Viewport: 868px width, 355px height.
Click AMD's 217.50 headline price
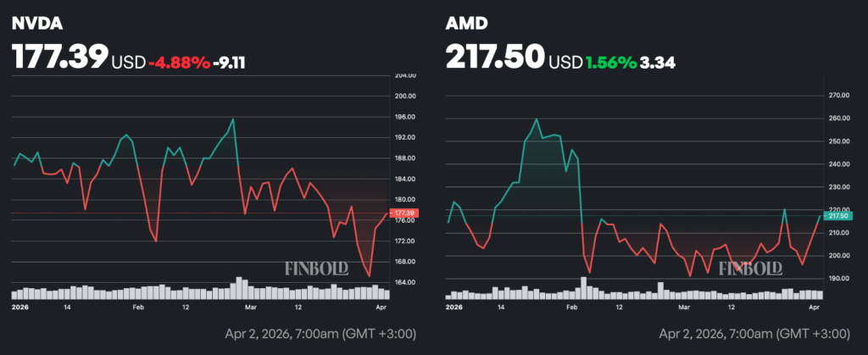[x=496, y=58]
